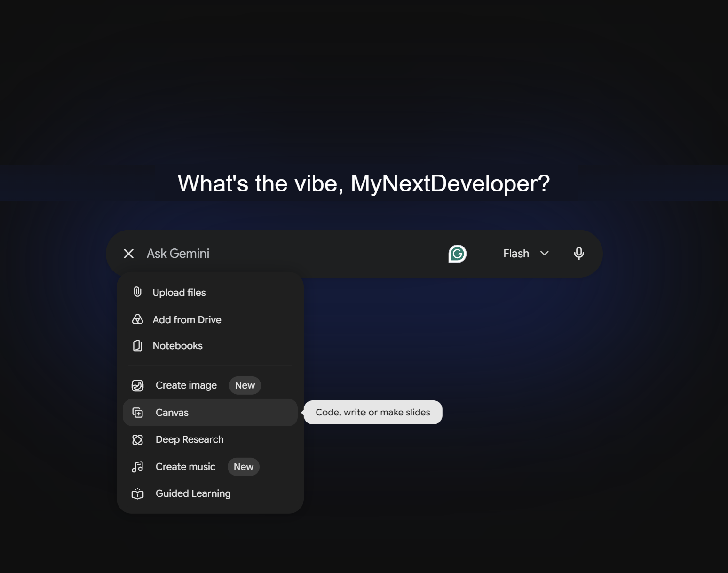The width and height of the screenshot is (728, 573).
Task: Activate the microphone voice input
Action: [579, 254]
